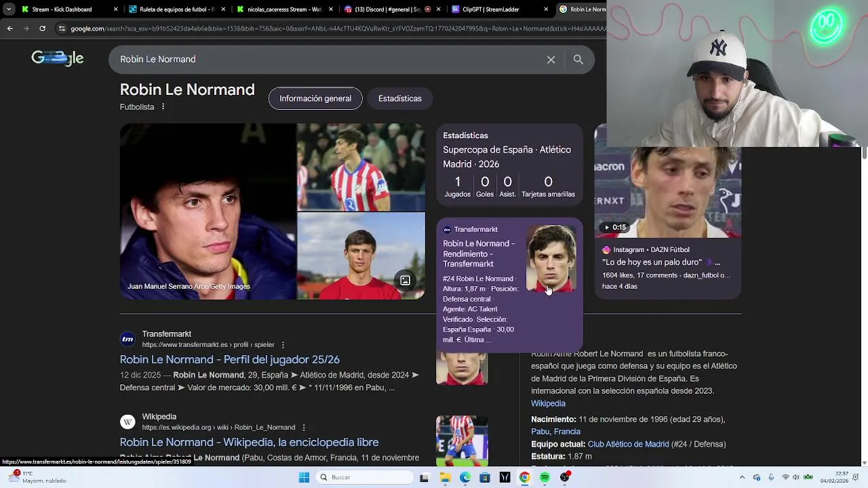Open the Wi-Fi network icon in system tray
This screenshot has width=868, height=488.
tap(786, 477)
